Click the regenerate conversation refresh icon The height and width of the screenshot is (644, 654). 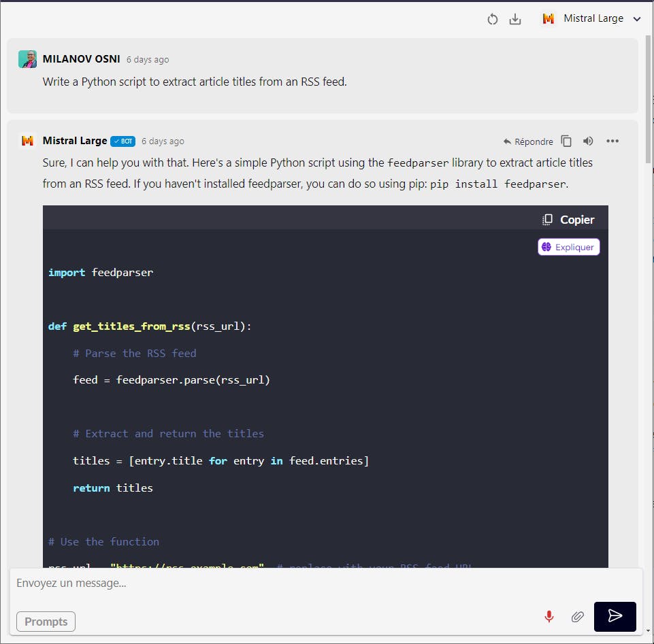pyautogui.click(x=493, y=19)
